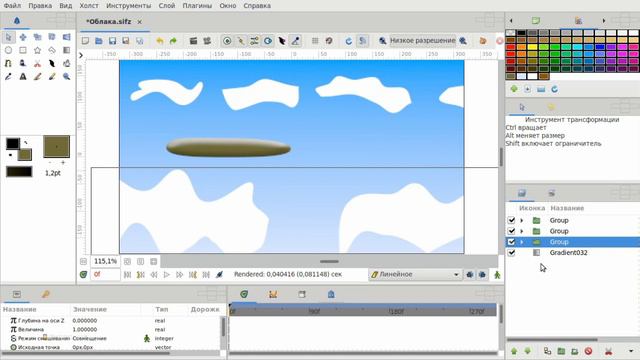Image resolution: width=640 pixels, height=360 pixels.
Task: Click the Refresh icon in canvas toolbar
Action: coord(349,41)
